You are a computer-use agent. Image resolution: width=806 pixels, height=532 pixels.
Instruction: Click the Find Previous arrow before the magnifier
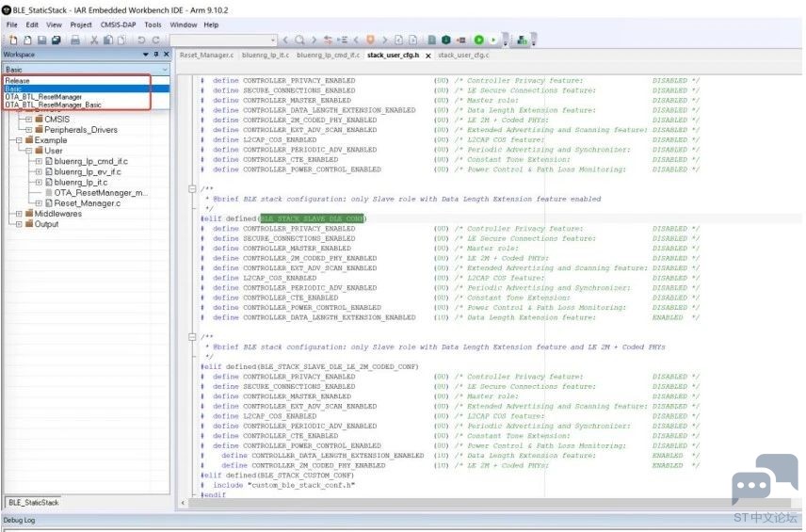285,40
